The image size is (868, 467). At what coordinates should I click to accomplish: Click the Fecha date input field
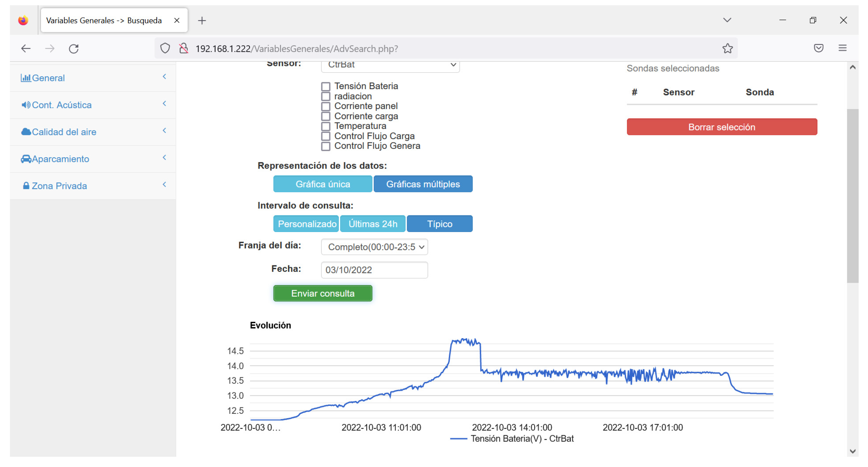(374, 270)
